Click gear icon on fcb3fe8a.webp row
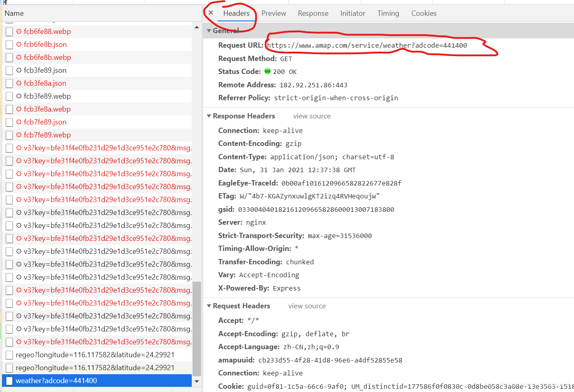The width and height of the screenshot is (574, 392). [x=19, y=109]
